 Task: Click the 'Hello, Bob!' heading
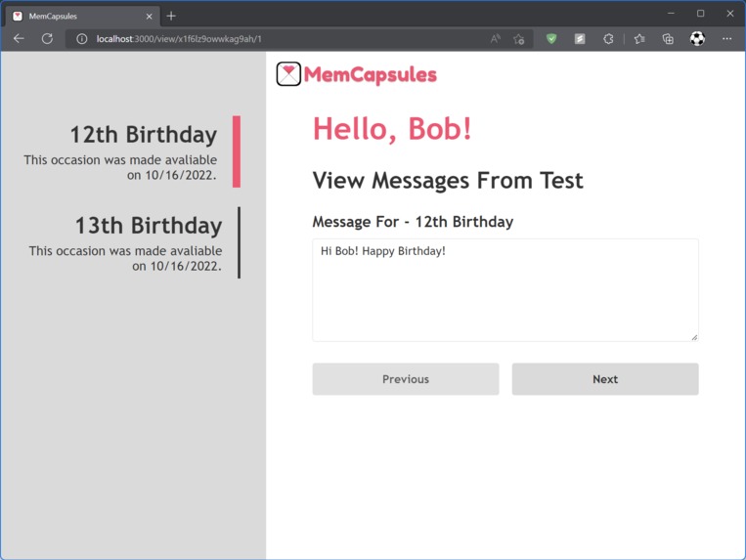click(x=392, y=129)
